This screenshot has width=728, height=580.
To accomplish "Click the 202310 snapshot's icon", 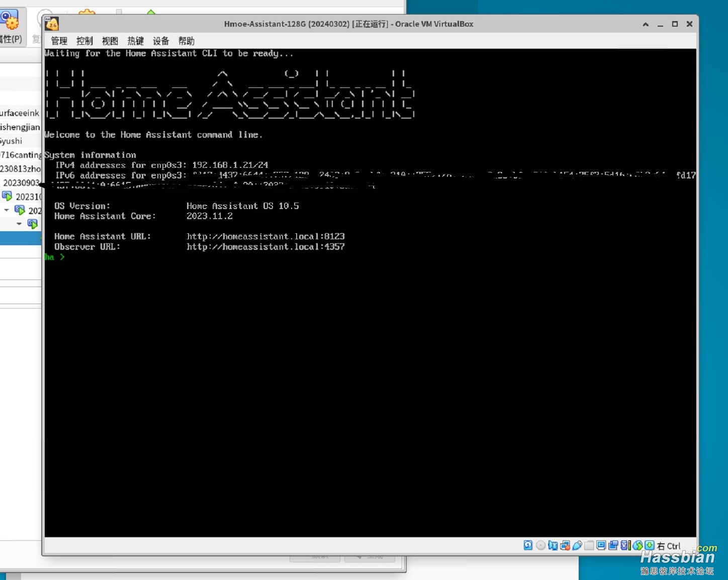I will pyautogui.click(x=7, y=196).
